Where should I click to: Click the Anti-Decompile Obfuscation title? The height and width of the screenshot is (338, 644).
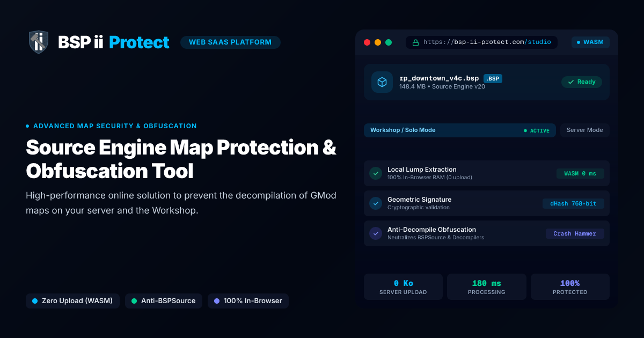tap(431, 230)
